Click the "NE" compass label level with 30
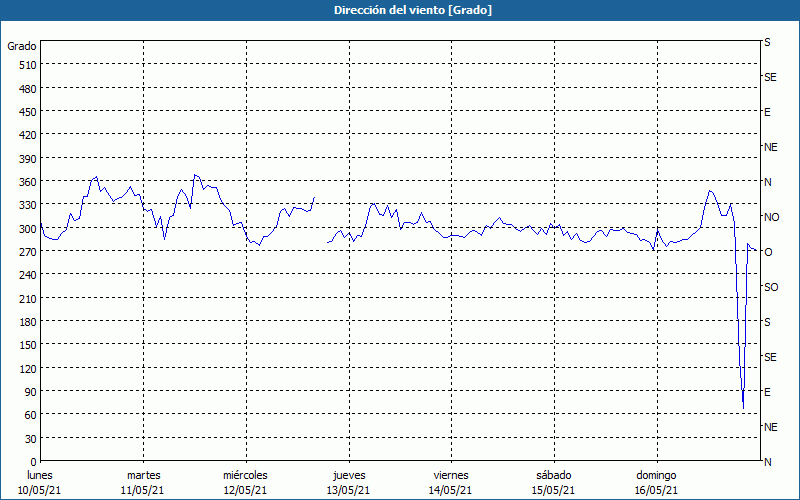 (770, 427)
